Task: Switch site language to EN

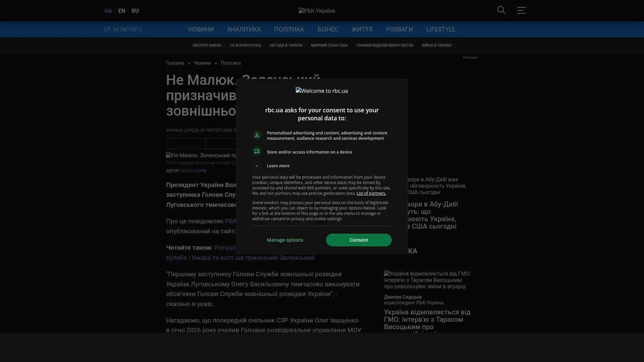Action: click(121, 11)
